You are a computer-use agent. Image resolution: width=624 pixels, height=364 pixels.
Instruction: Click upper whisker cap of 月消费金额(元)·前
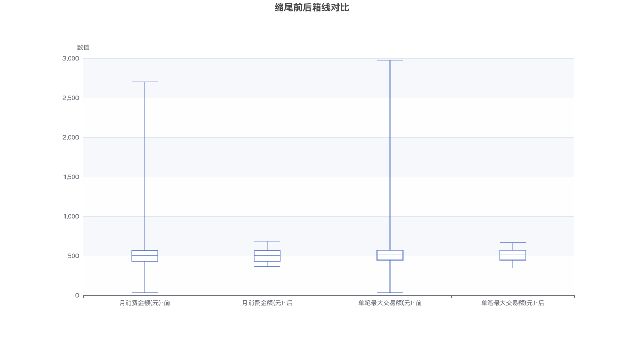click(145, 82)
